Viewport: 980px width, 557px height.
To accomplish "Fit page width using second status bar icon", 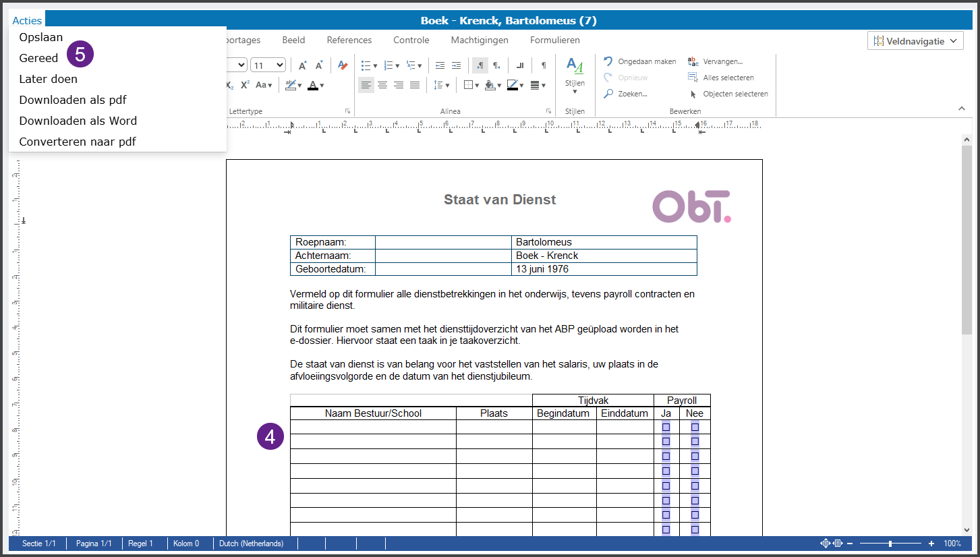I will (838, 544).
